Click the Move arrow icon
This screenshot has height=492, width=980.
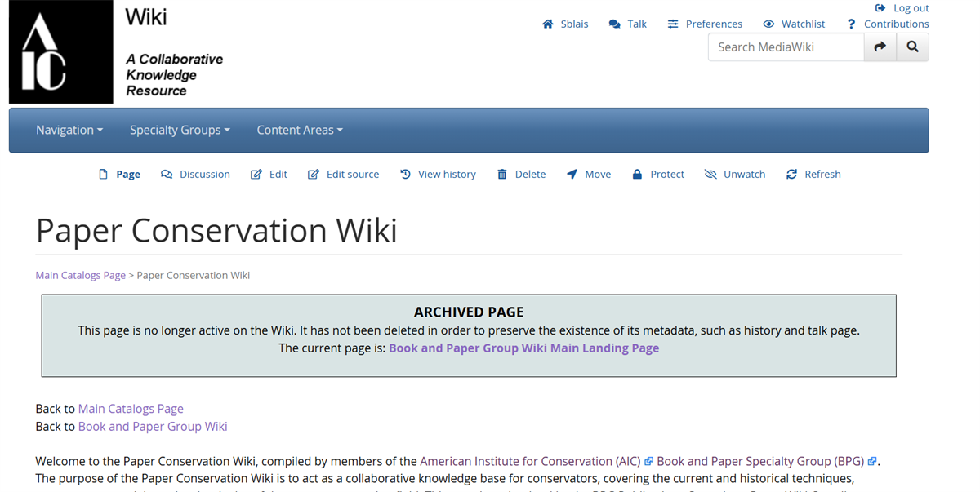[x=572, y=174]
